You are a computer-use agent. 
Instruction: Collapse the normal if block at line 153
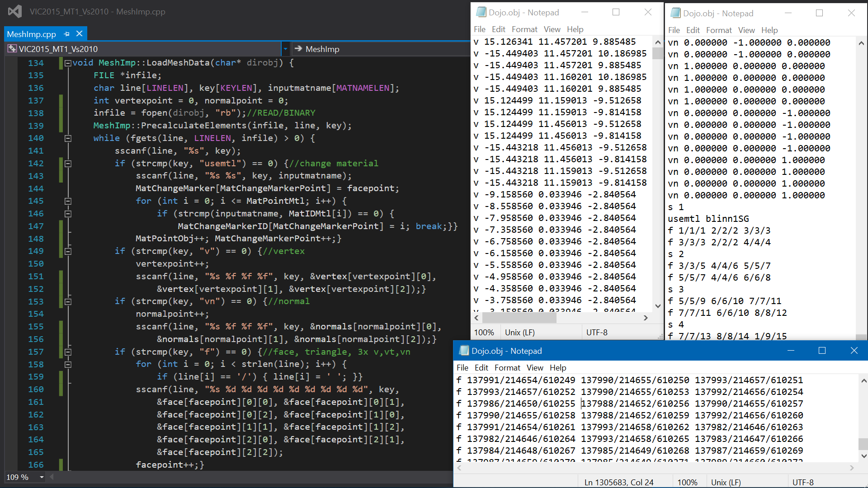pos(68,301)
